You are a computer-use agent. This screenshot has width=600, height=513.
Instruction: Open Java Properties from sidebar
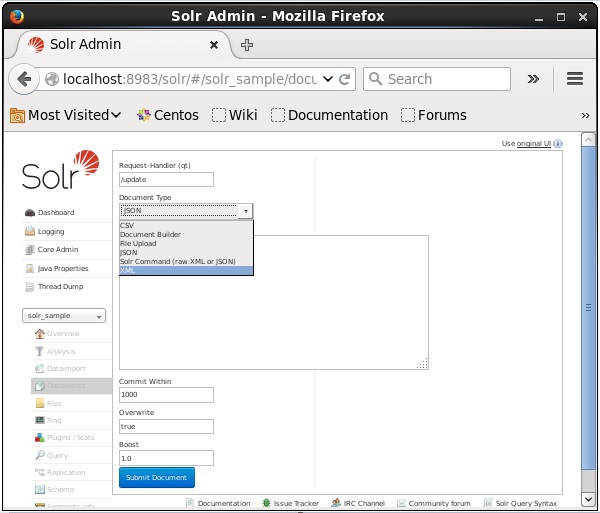(x=30, y=268)
